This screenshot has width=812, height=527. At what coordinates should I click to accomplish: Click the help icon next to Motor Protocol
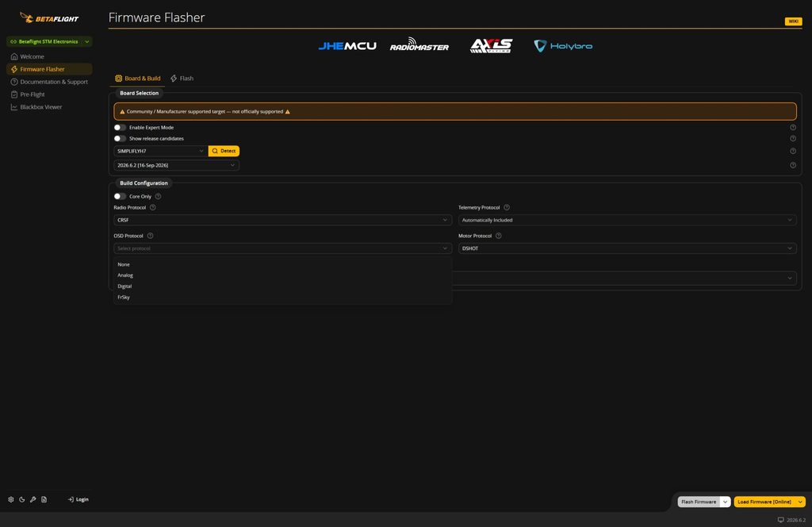coord(499,236)
